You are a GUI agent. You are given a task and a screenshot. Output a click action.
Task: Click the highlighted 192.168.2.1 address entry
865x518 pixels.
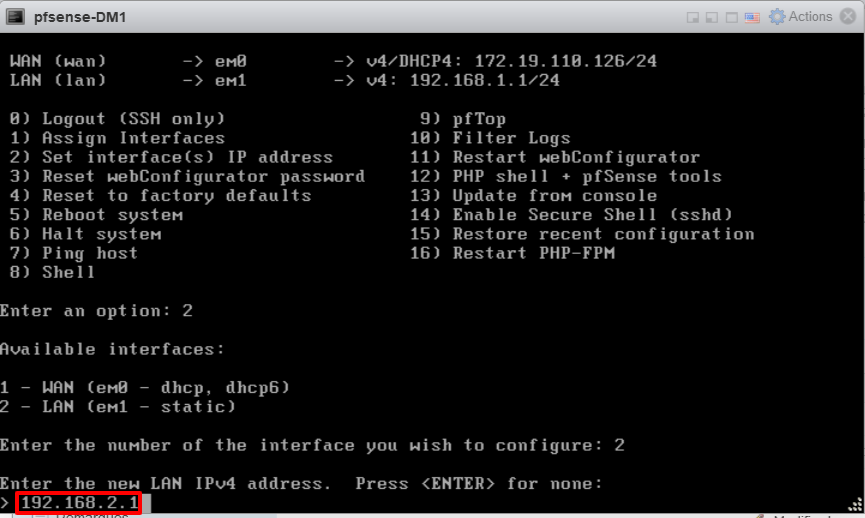(77, 503)
